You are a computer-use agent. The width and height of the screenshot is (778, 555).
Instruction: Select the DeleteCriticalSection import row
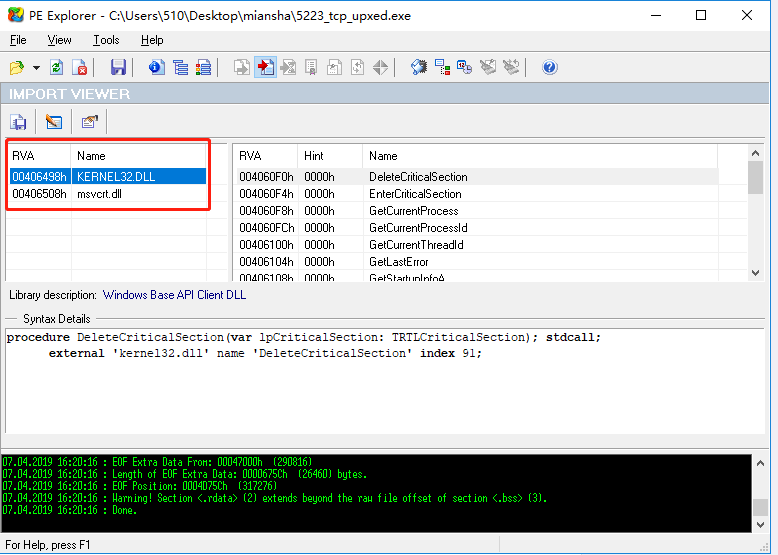[x=478, y=177]
